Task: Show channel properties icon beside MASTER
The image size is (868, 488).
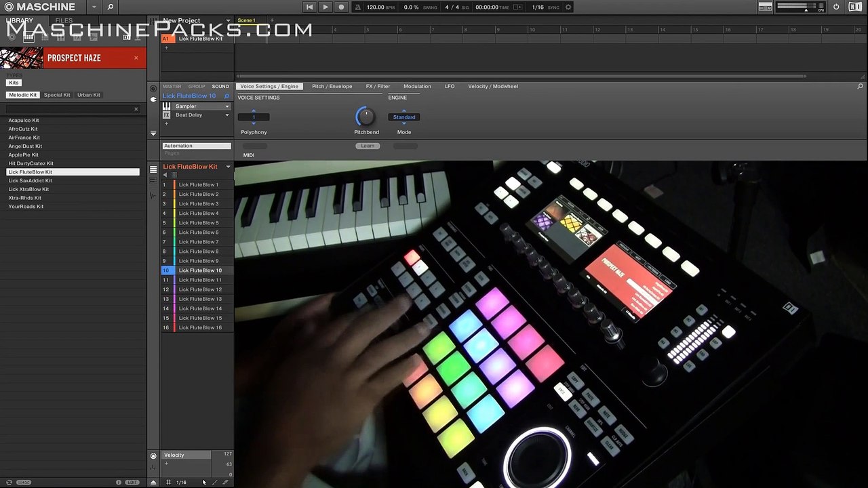Action: 153,88
